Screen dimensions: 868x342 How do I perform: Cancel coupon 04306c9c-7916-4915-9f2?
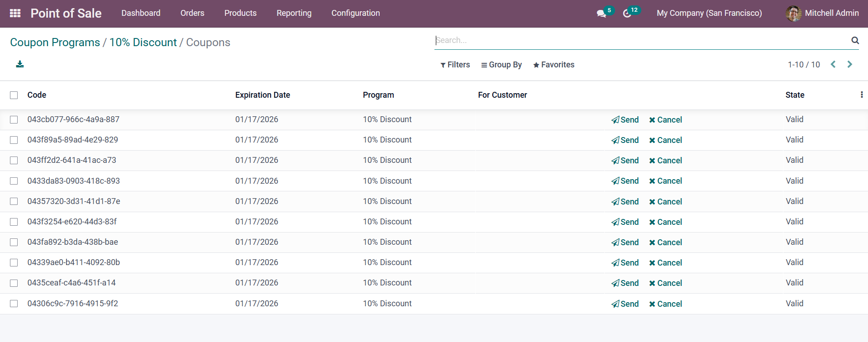(x=665, y=304)
